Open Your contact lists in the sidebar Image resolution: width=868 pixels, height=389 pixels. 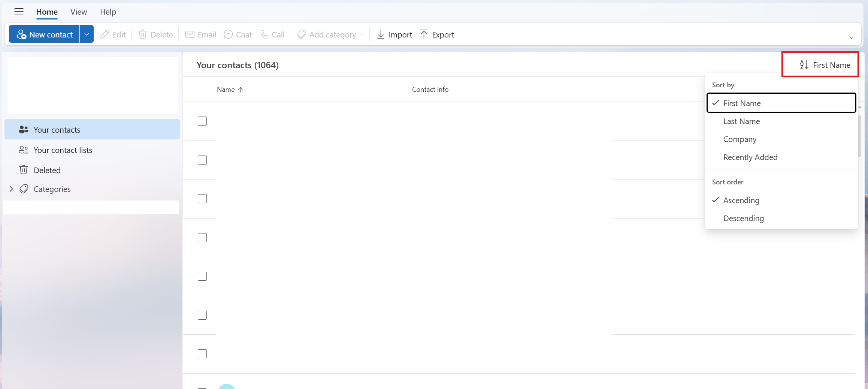pyautogui.click(x=63, y=150)
